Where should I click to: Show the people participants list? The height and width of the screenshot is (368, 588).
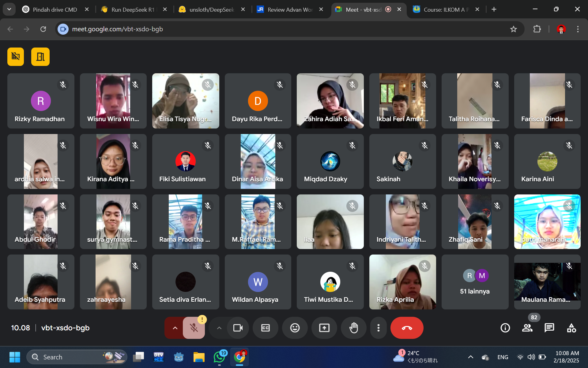coord(527,328)
